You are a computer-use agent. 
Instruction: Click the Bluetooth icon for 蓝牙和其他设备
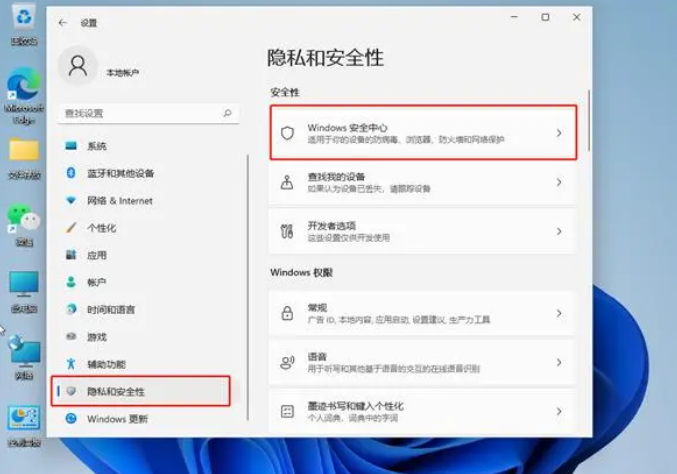tap(71, 173)
